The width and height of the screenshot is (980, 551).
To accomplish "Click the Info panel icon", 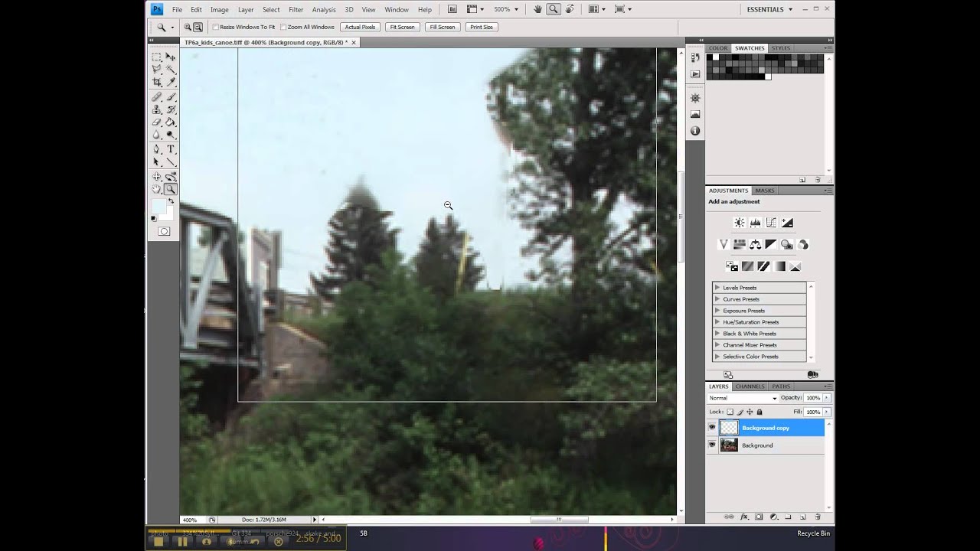I will coord(695,131).
